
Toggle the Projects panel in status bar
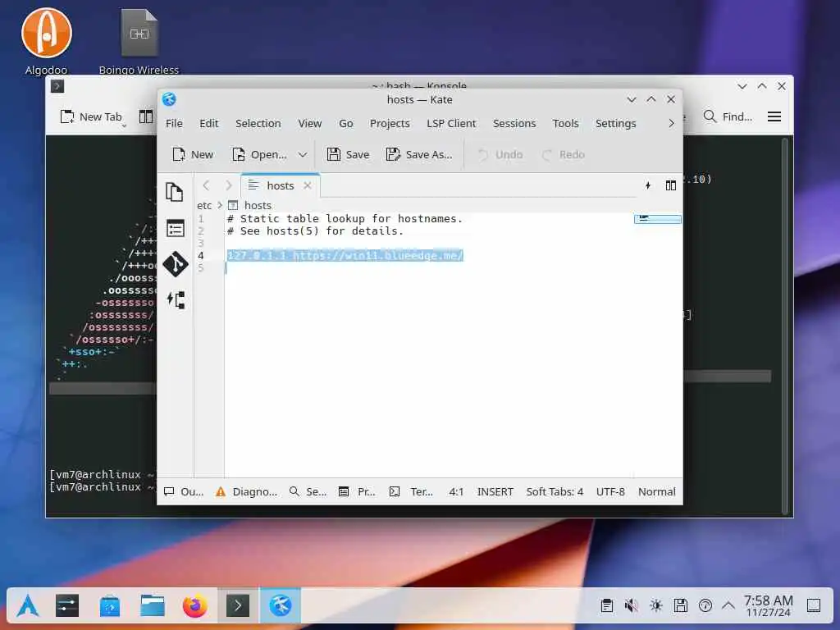pyautogui.click(x=358, y=492)
